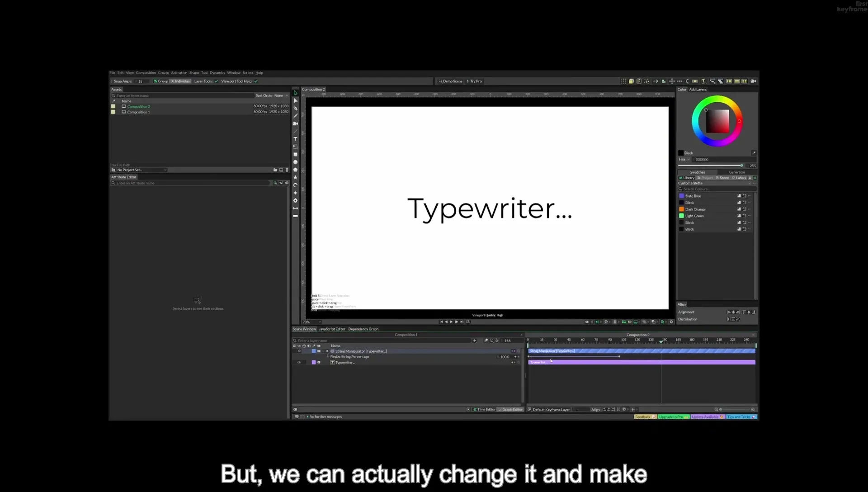Toggle the Layer Tools checkbox
This screenshot has width=868, height=492.
[x=216, y=81]
